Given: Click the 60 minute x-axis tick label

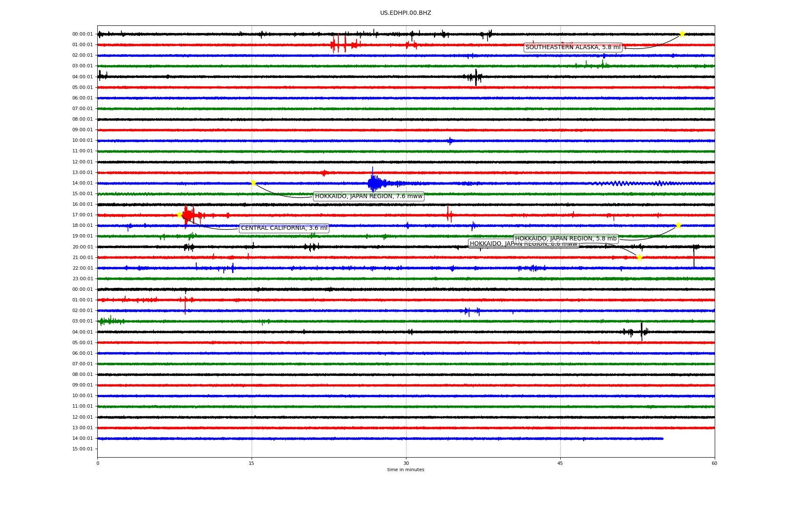Looking at the screenshot, I should click(x=714, y=463).
